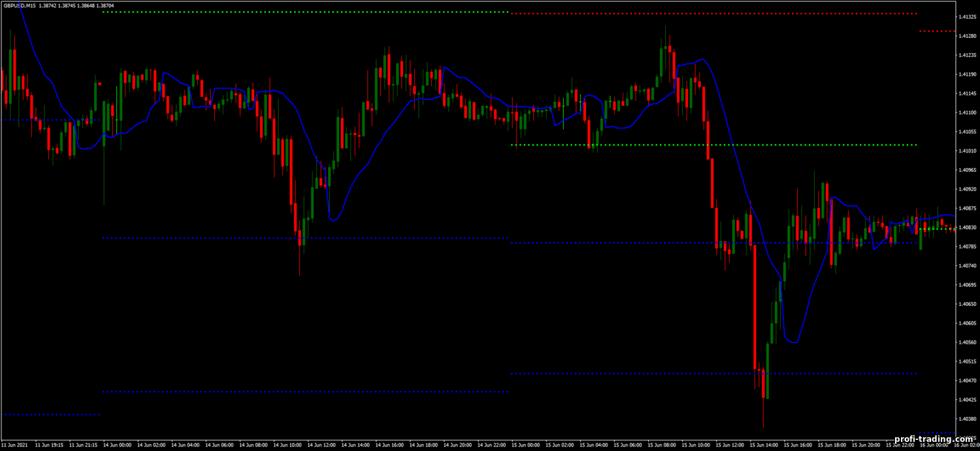Click the 1.40380 price axis label

pyautogui.click(x=967, y=418)
